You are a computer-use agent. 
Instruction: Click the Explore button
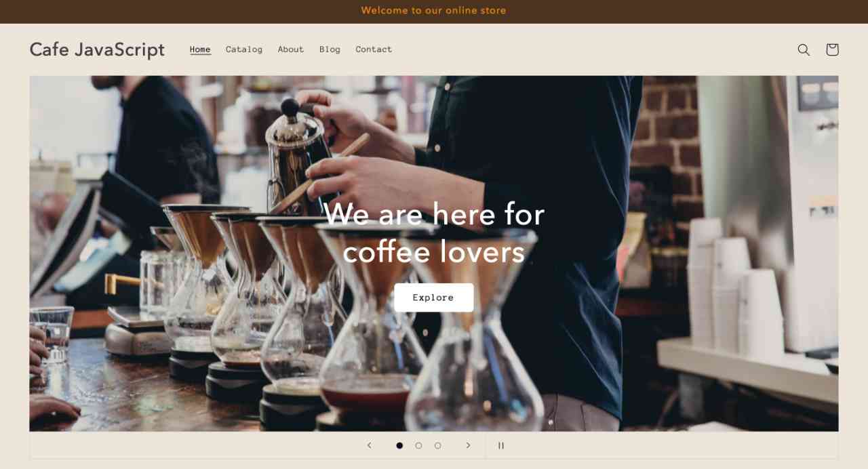[434, 298]
